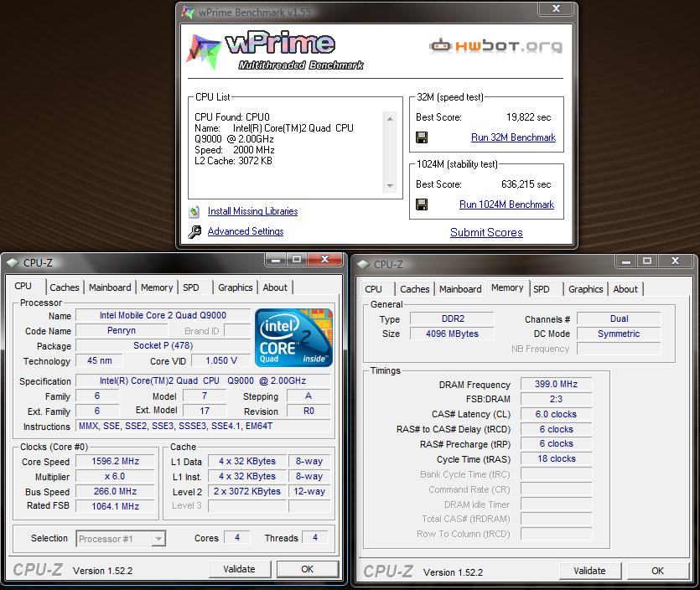Click the Package value Socket P (478)
This screenshot has width=700, height=590.
(x=163, y=345)
